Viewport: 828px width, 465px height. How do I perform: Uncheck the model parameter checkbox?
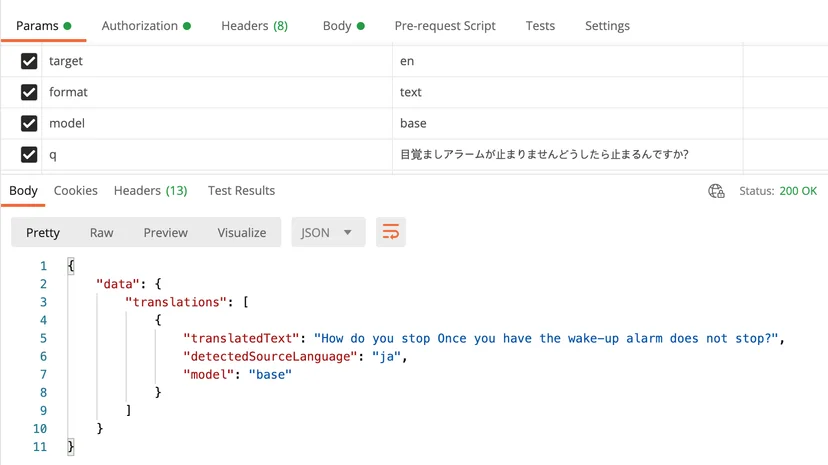[29, 124]
